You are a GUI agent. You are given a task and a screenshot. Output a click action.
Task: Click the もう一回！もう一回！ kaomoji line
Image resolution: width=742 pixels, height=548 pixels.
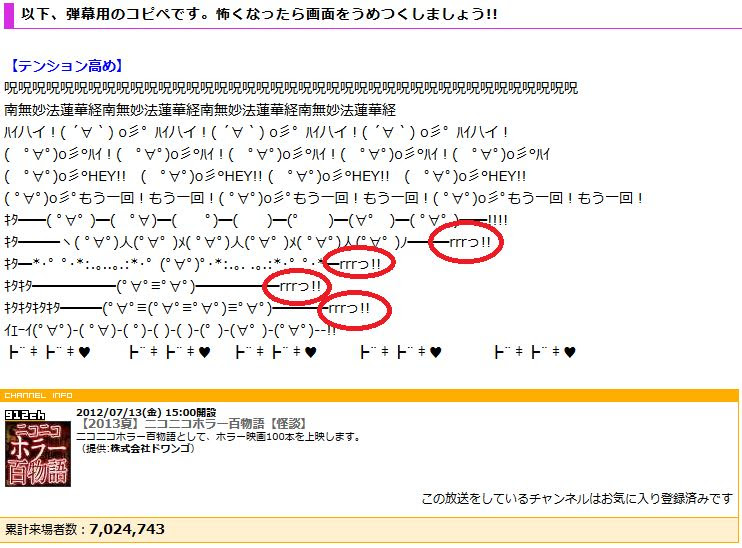pyautogui.click(x=324, y=198)
